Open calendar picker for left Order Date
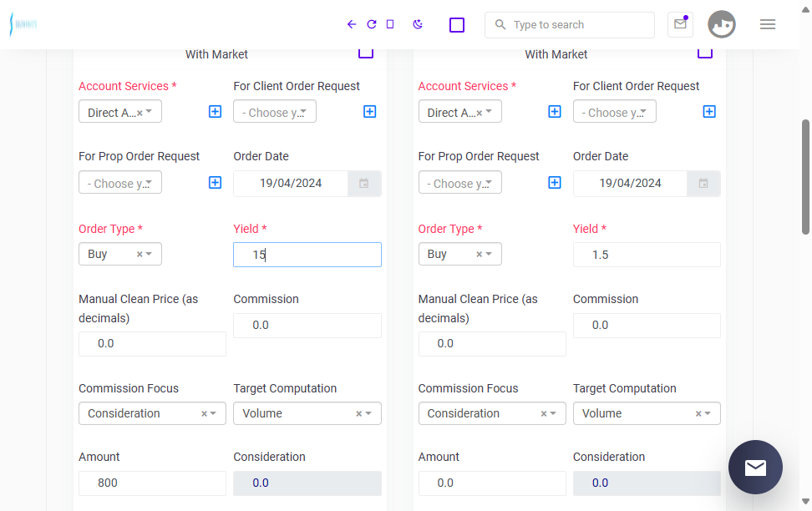Viewport: 812px width, 511px height. pos(364,184)
